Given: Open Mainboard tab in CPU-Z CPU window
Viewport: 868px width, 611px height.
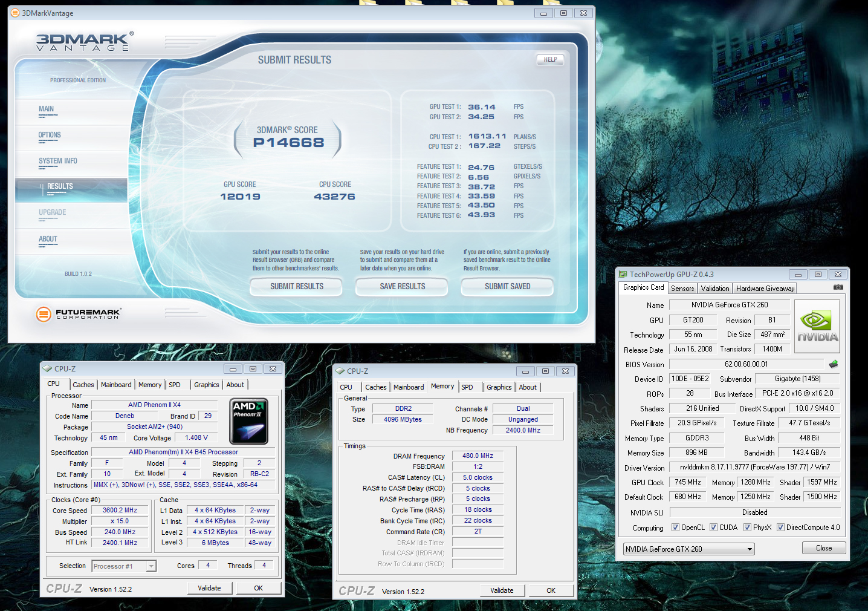Looking at the screenshot, I should point(116,385).
